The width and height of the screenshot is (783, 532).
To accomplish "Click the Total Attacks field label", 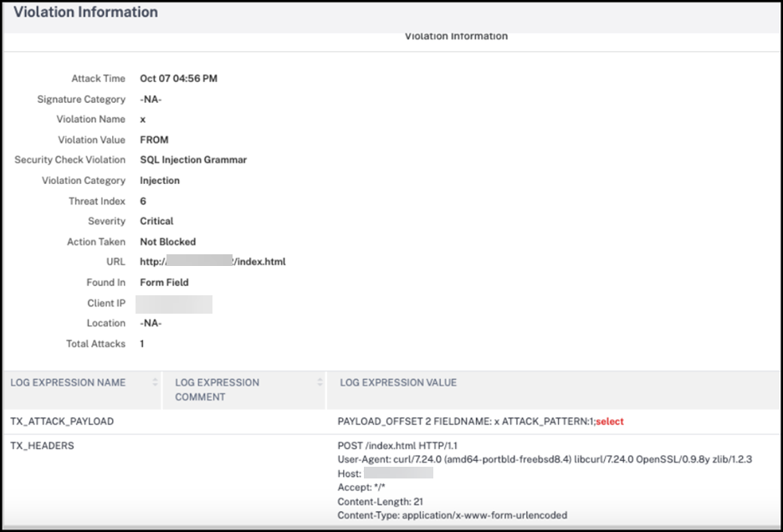I will point(96,344).
